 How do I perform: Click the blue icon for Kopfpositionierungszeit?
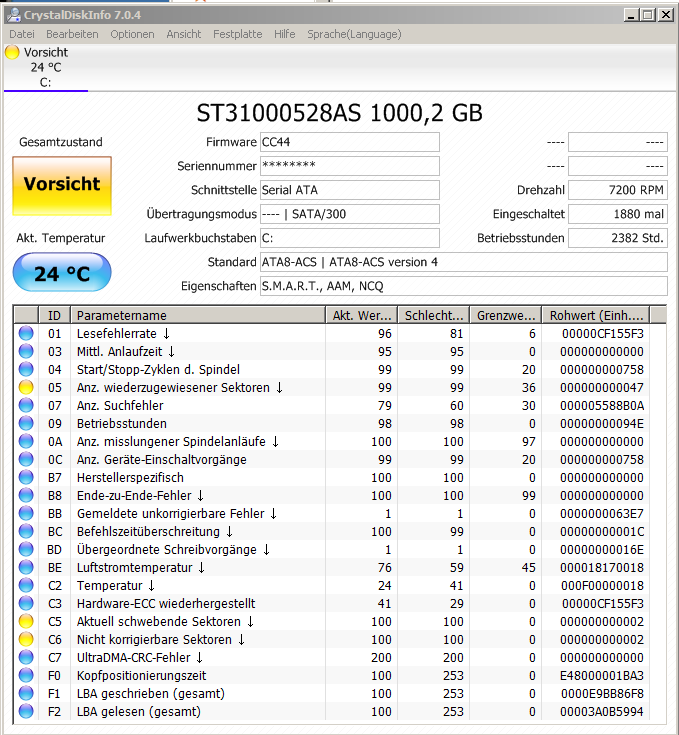26,675
